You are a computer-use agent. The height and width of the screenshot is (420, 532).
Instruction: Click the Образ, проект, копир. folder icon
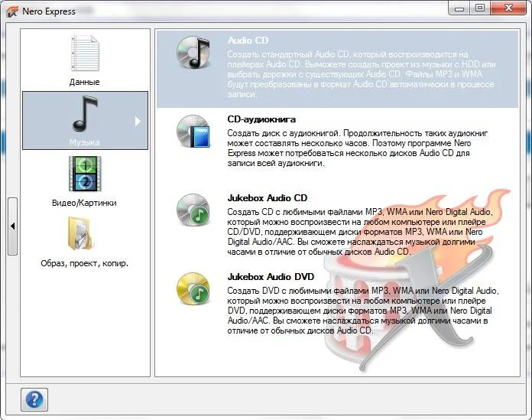(79, 234)
